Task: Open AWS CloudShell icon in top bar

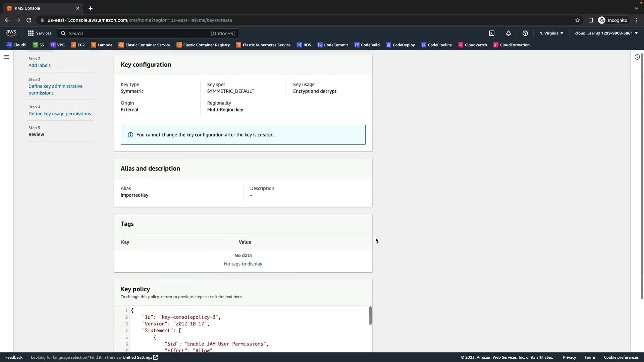Action: coord(492,33)
